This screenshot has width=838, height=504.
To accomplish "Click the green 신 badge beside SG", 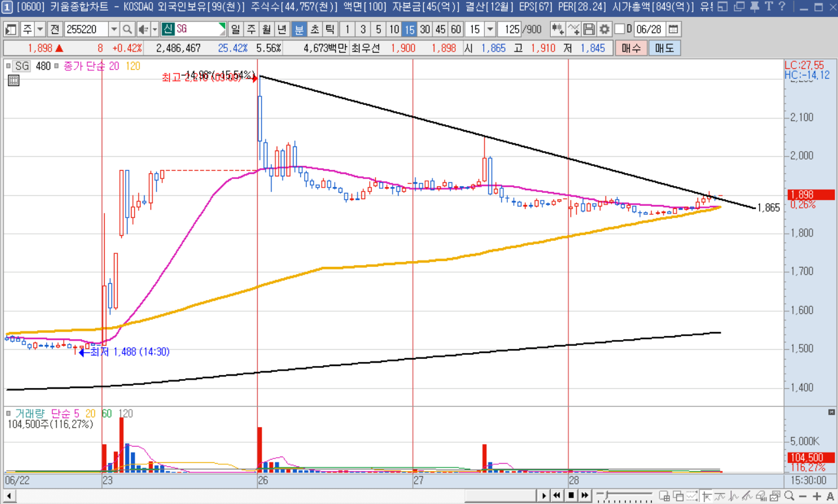I will click(x=167, y=30).
